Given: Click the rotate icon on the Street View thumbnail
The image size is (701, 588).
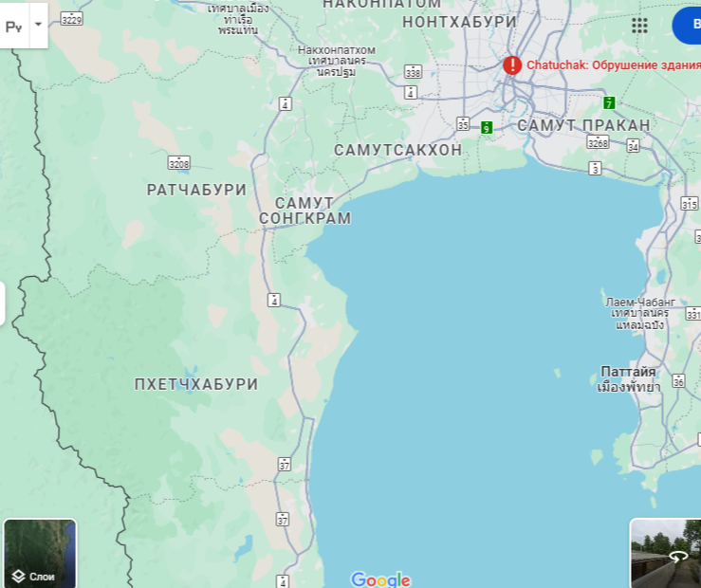Looking at the screenshot, I should pos(677,557).
